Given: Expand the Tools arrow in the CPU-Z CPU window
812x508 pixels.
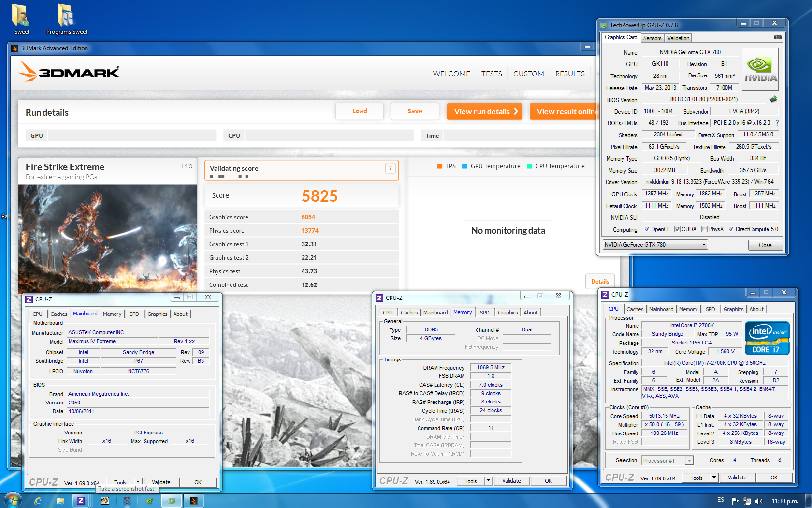Looking at the screenshot, I should click(714, 478).
